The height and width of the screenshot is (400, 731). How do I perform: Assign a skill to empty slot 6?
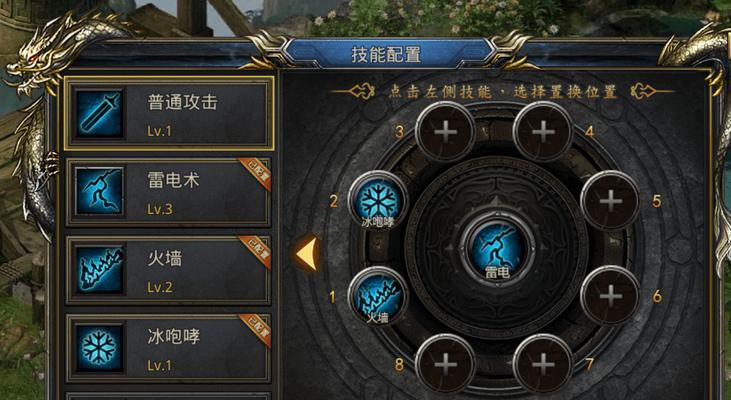pyautogui.click(x=610, y=296)
